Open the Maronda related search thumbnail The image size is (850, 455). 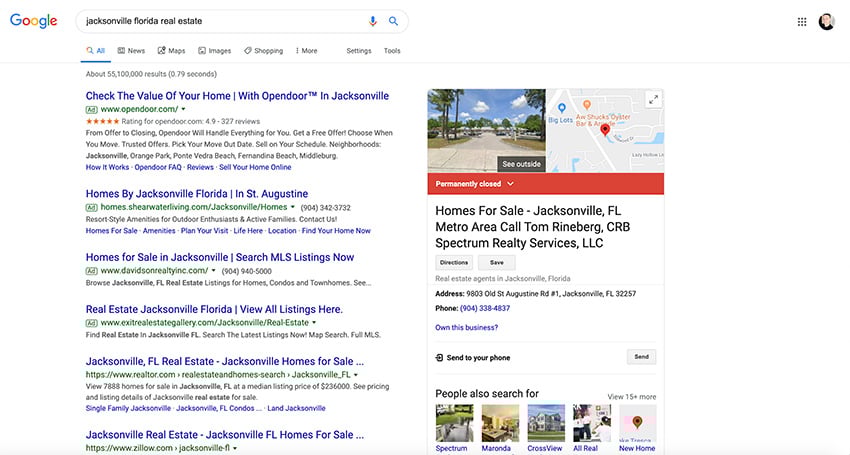click(500, 423)
